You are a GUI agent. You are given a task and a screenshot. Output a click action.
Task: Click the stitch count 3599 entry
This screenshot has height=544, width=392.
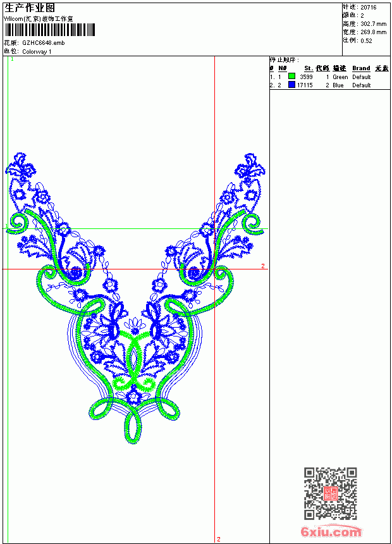click(x=306, y=77)
